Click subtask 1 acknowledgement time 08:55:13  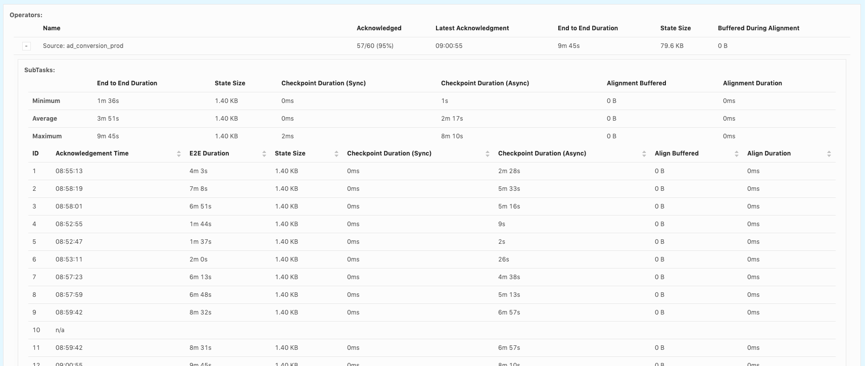[69, 171]
